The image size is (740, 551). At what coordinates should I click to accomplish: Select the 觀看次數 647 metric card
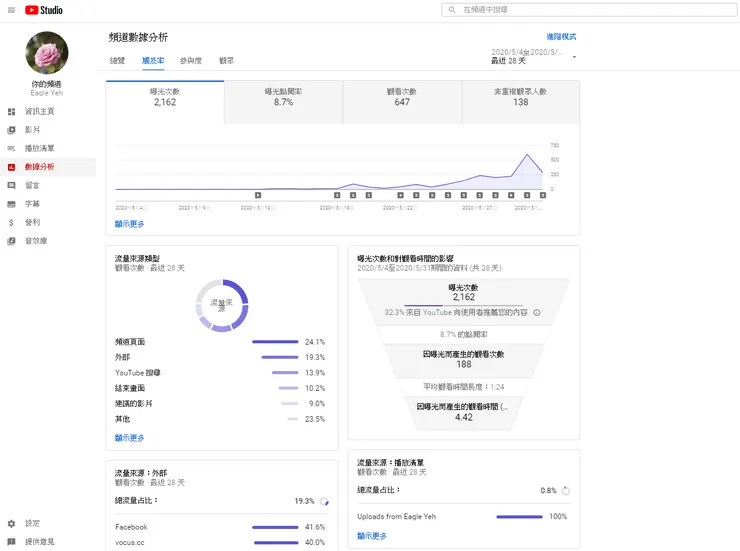coord(402,102)
